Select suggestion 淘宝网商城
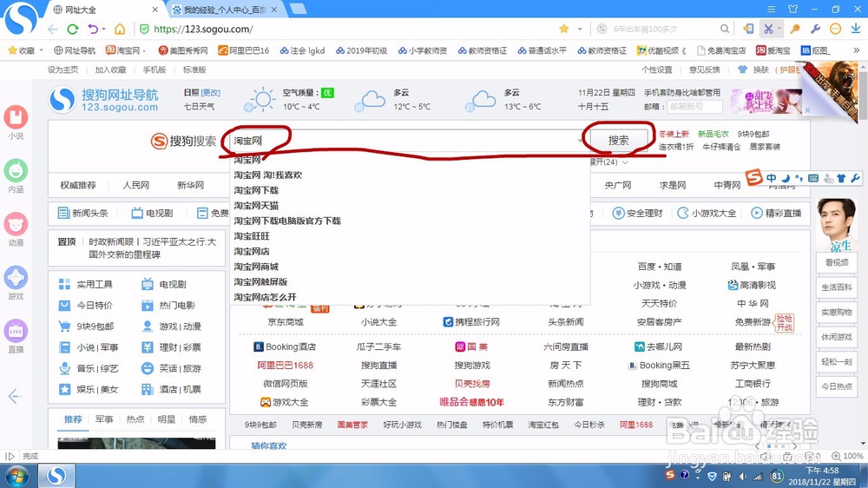 click(256, 267)
